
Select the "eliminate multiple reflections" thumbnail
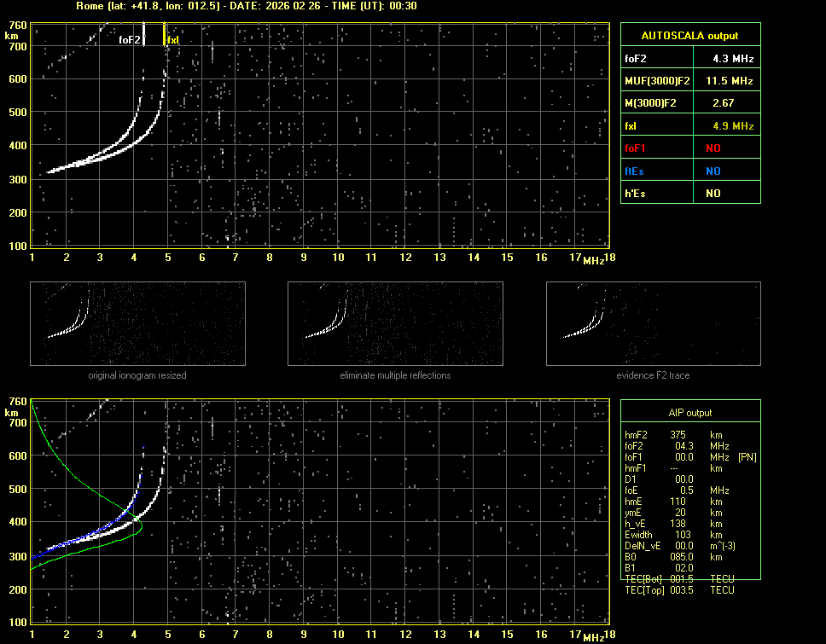tap(395, 325)
